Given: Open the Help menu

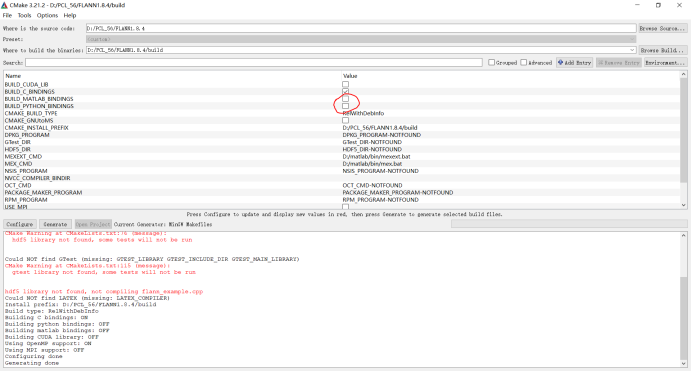Looking at the screenshot, I should 70,15.
